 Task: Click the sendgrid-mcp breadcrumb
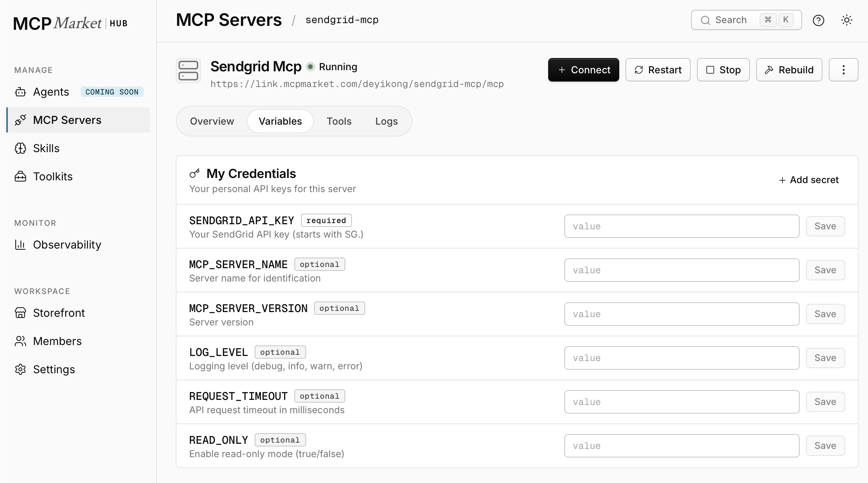point(342,20)
